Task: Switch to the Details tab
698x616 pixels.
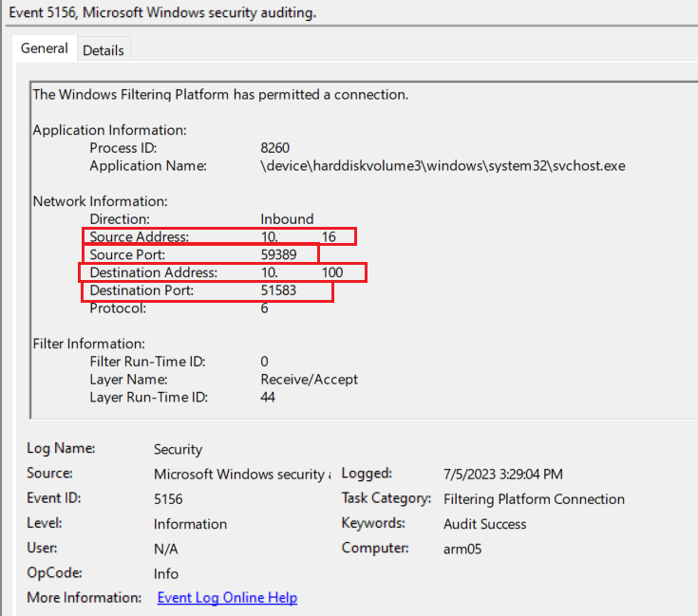Action: click(x=104, y=50)
